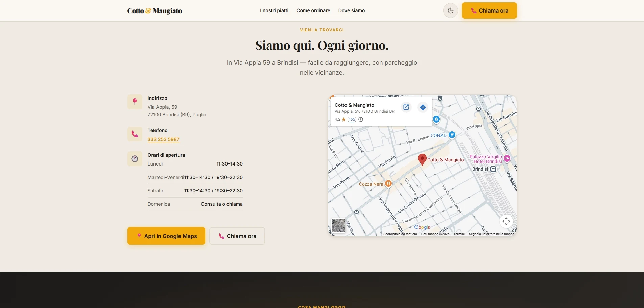Click the Cotto & Mangiato title on the map card
The image size is (644, 308).
pyautogui.click(x=354, y=105)
